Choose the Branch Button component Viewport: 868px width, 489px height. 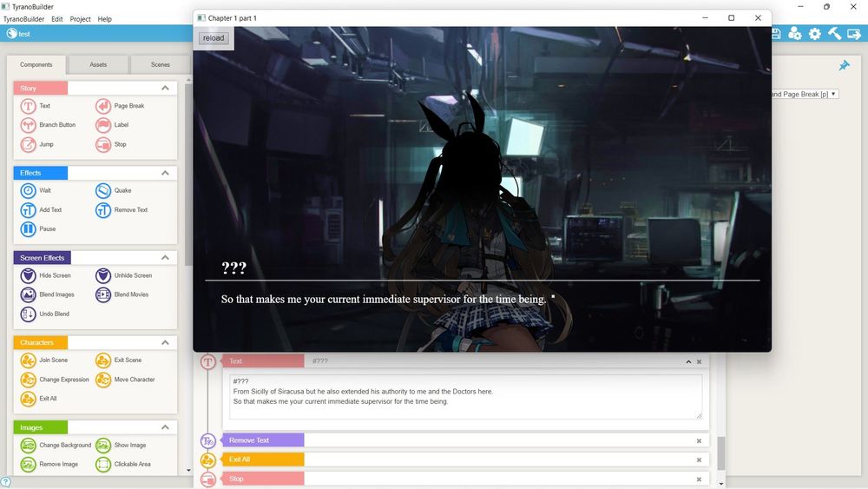[48, 125]
